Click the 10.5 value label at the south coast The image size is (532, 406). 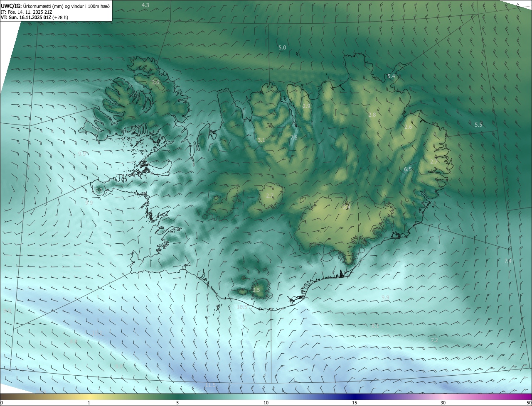(242, 307)
